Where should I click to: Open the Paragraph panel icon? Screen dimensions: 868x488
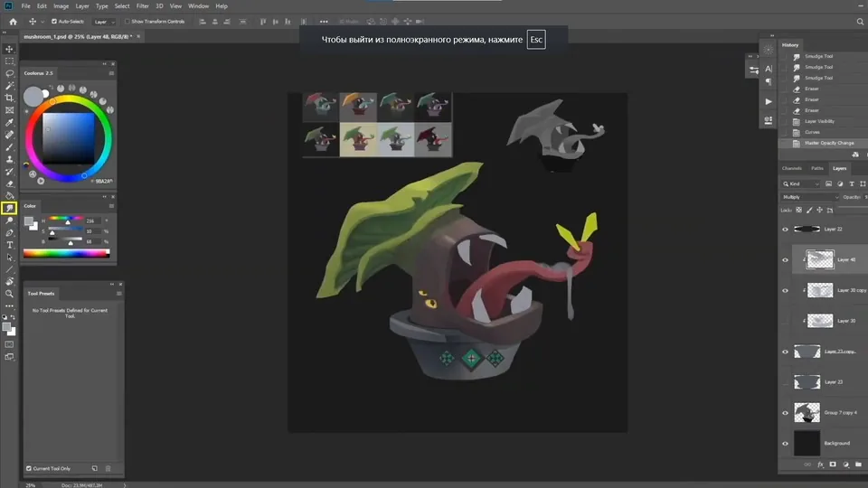769,82
